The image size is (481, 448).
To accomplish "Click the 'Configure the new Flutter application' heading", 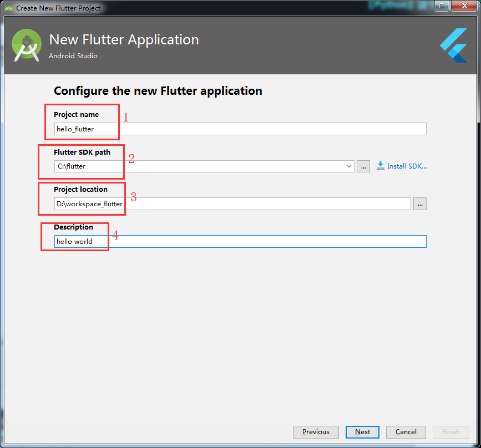I will (158, 91).
